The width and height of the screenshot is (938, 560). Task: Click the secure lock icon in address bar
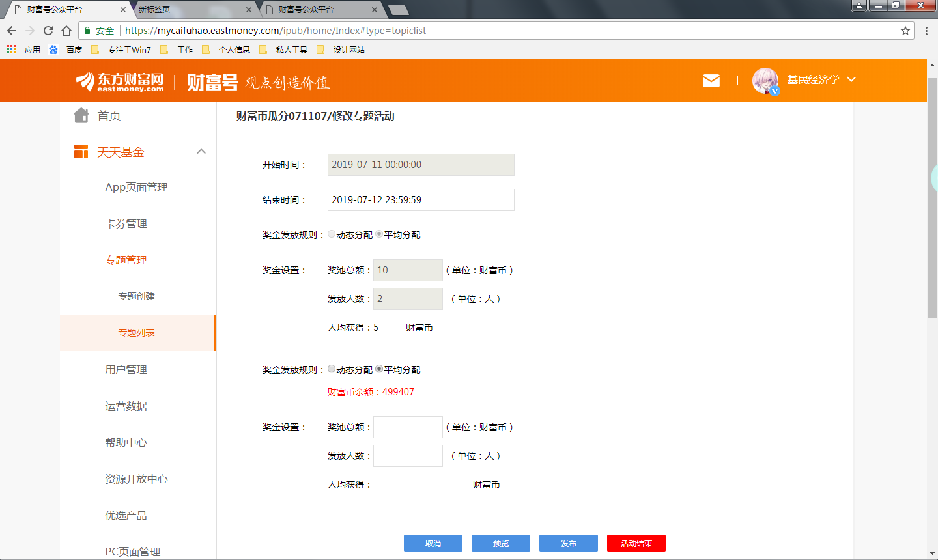pos(87,31)
